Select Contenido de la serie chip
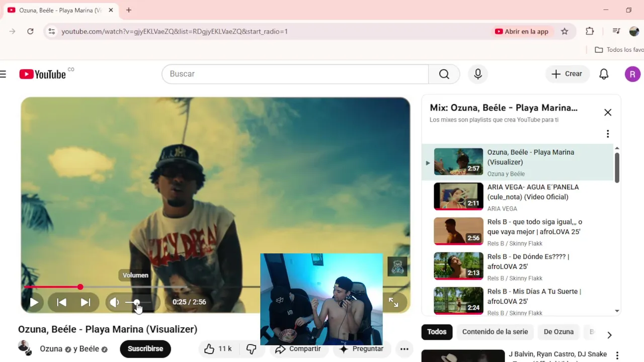Image resolution: width=644 pixels, height=362 pixels. [495, 332]
